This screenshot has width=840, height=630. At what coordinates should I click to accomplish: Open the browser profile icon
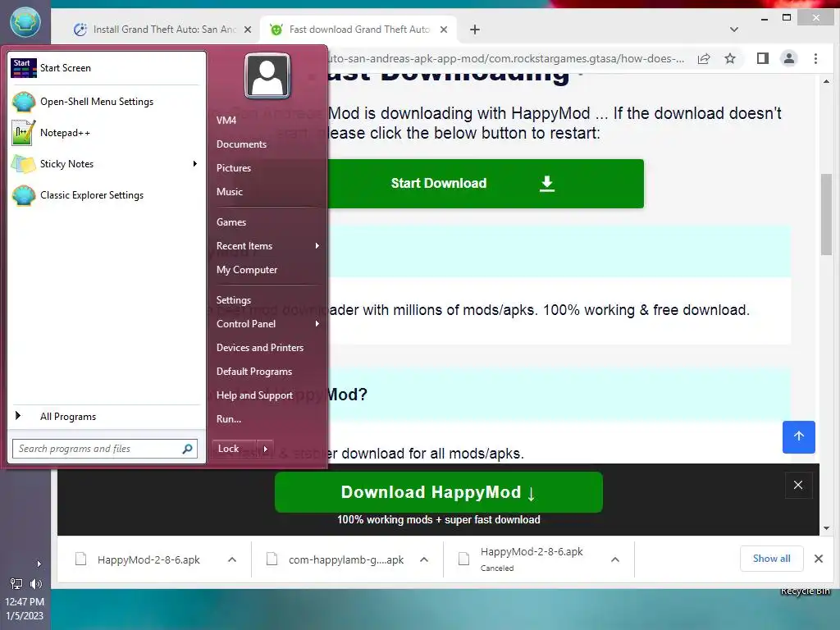point(788,58)
